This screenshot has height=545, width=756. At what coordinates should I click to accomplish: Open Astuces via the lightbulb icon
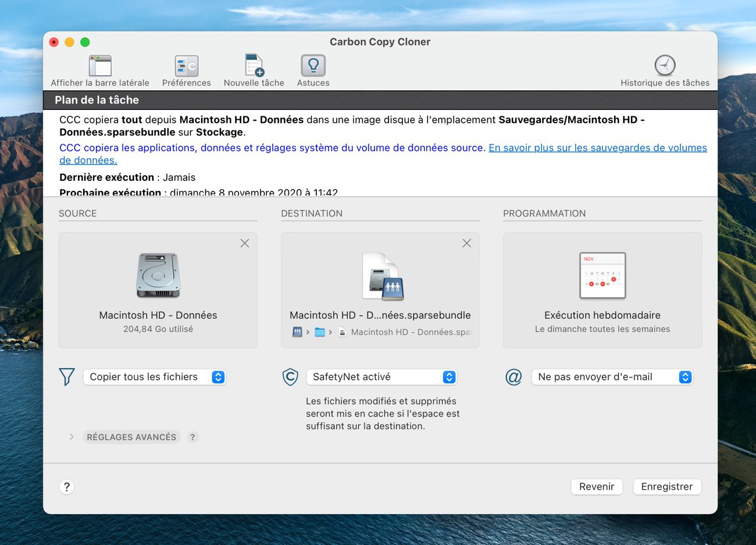click(312, 65)
